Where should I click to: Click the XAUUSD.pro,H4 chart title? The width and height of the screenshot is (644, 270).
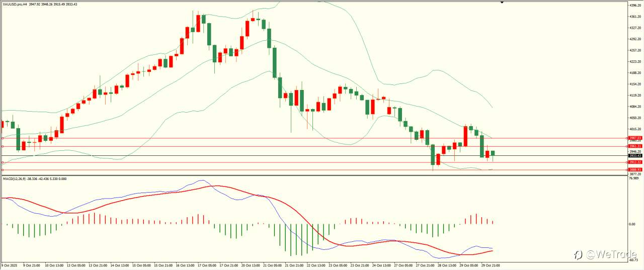15,4
